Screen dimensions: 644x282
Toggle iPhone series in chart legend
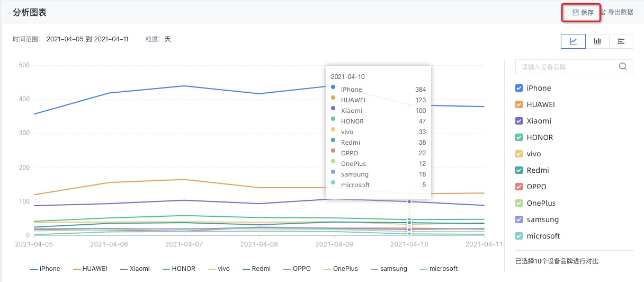click(x=45, y=269)
